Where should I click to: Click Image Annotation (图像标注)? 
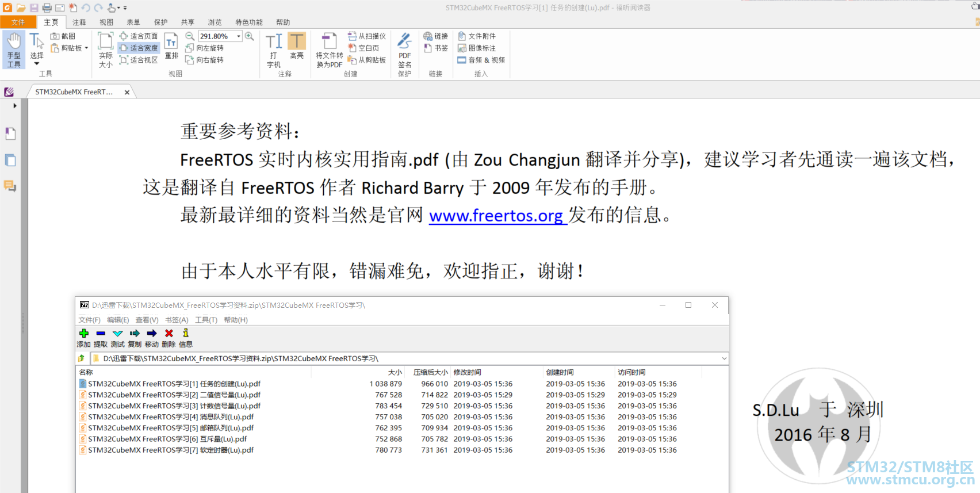pos(477,48)
